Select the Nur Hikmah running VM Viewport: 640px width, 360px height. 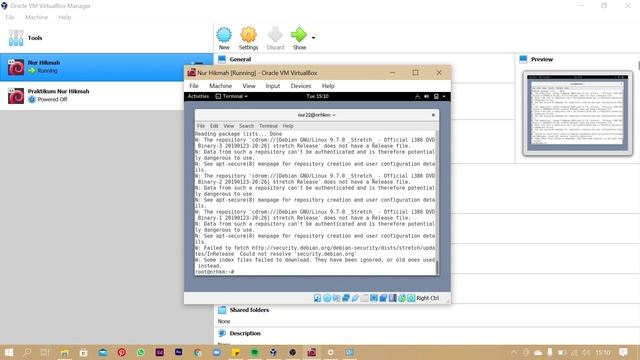coord(107,67)
